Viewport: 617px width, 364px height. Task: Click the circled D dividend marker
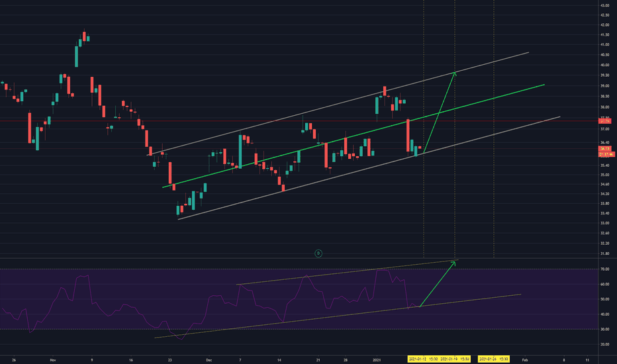click(x=318, y=253)
